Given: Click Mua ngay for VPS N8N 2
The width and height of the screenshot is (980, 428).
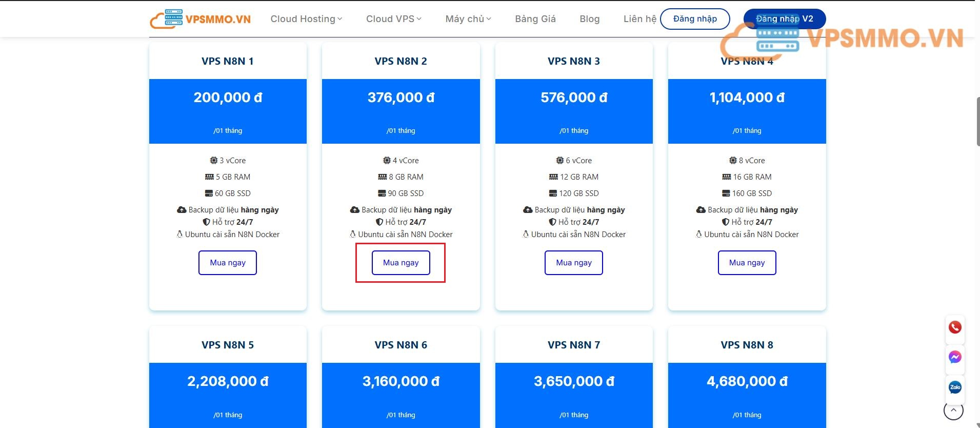Looking at the screenshot, I should click(x=401, y=263).
